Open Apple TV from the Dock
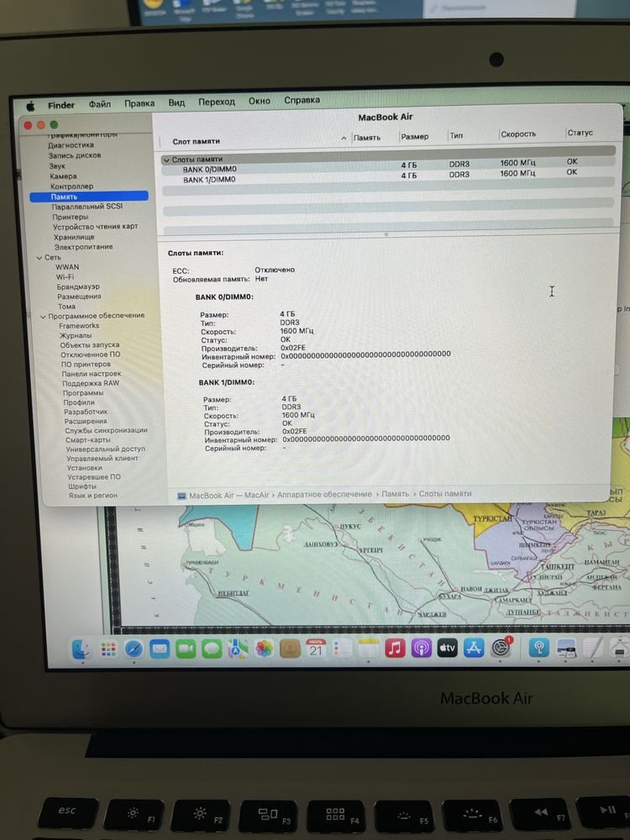 tap(448, 648)
